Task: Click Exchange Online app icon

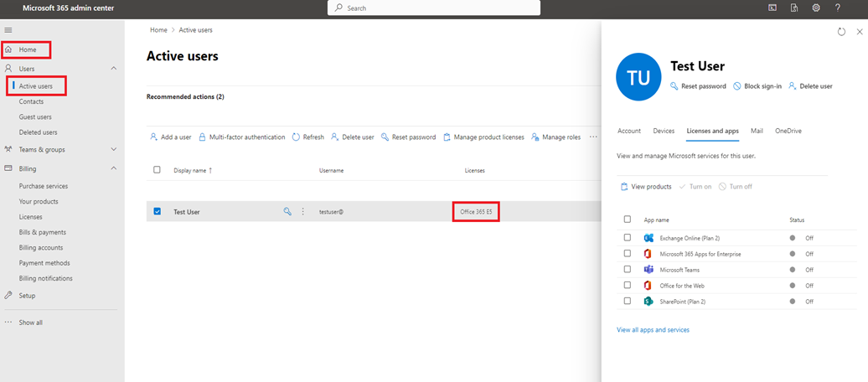Action: [x=648, y=238]
